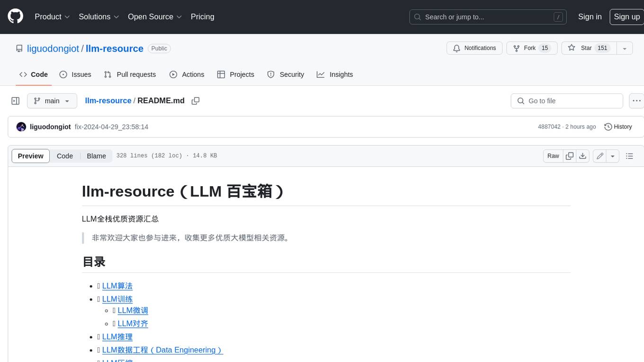Click the Sign up button
This screenshot has height=362, width=644.
[x=626, y=17]
